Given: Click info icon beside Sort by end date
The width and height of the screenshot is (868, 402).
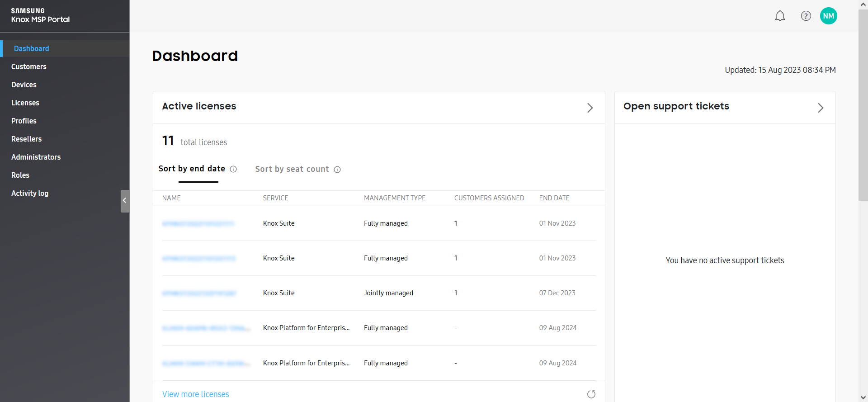Looking at the screenshot, I should click(233, 169).
